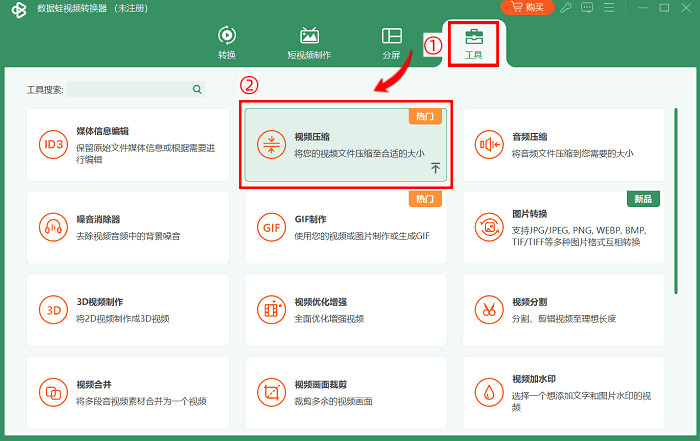Open the 视频分割 tool title
Viewport: 700px width, 441px height.
(529, 302)
